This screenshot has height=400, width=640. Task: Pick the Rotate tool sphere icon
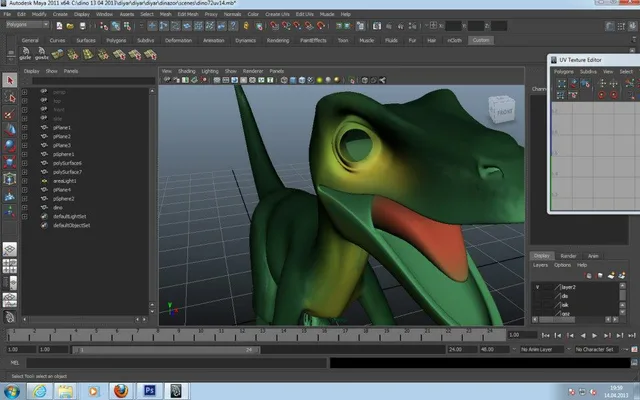pyautogui.click(x=10, y=146)
